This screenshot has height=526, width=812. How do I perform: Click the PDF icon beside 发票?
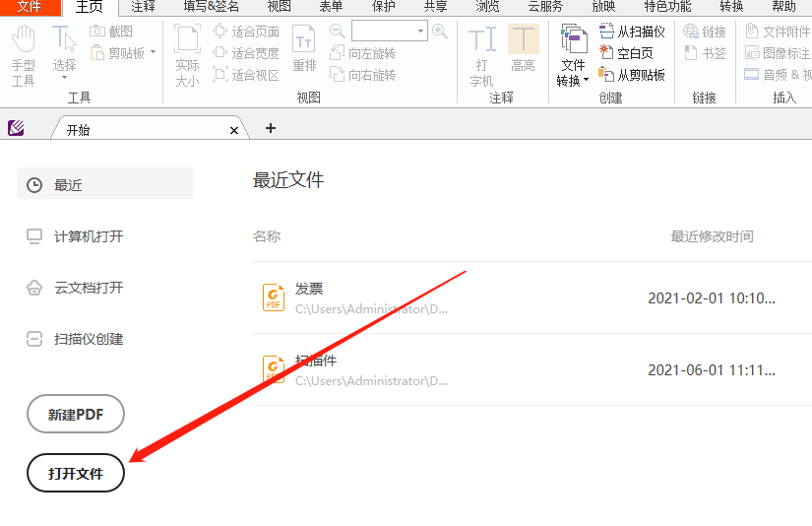pos(274,297)
